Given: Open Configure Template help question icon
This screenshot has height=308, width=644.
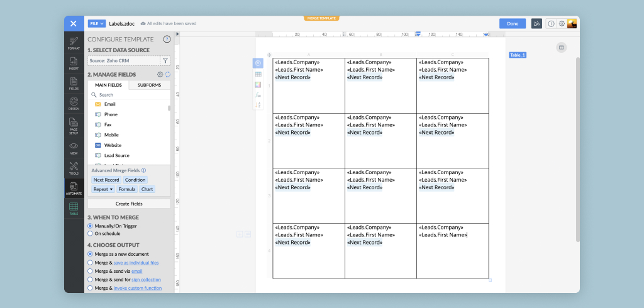Looking at the screenshot, I should coord(167,40).
